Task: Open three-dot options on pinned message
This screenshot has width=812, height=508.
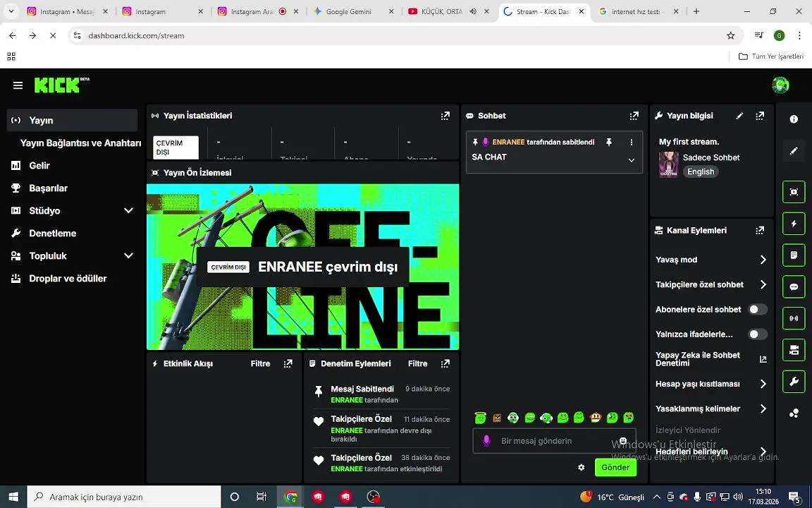Action: [632, 142]
